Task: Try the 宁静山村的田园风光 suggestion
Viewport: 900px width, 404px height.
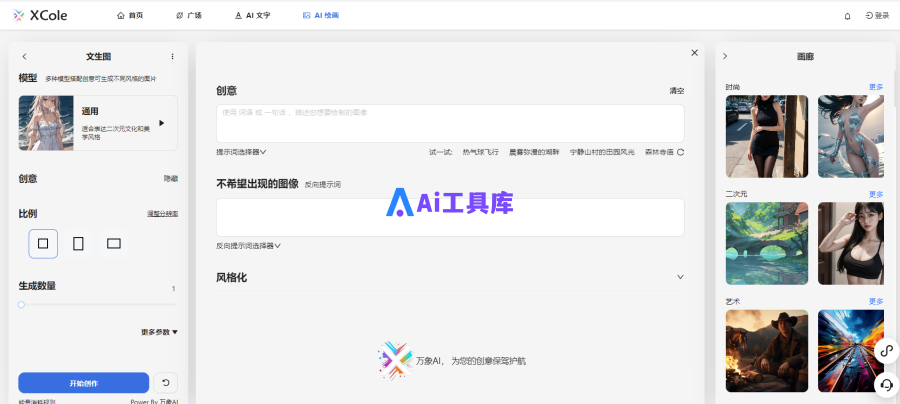Action: [602, 152]
